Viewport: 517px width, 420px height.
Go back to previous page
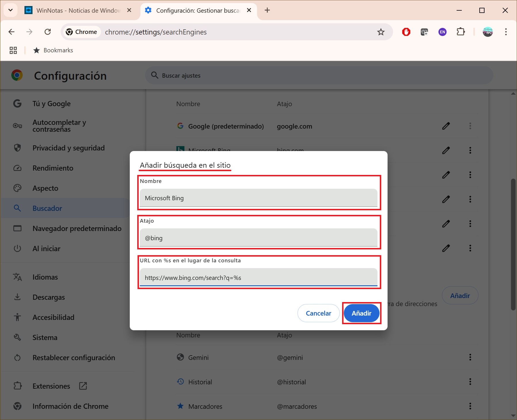tap(12, 32)
